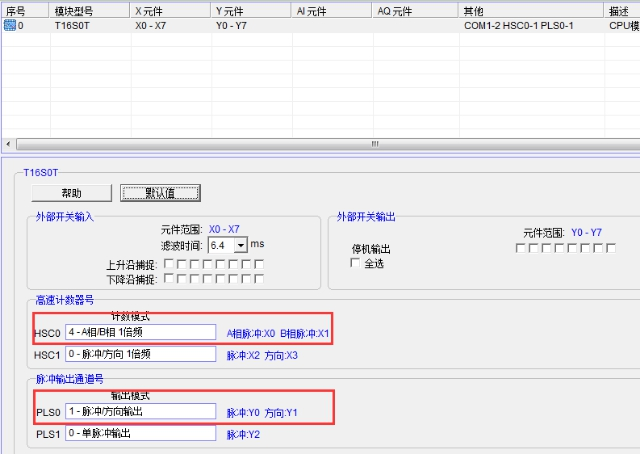Screen dimensions: 640x454
Task: Tick the first 下降沿捕捉 checkbox
Action: point(168,279)
